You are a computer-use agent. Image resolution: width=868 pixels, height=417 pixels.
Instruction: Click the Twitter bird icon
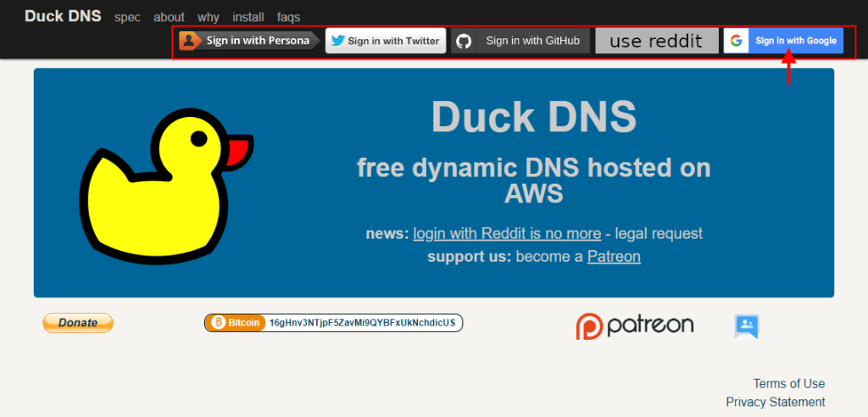click(337, 41)
